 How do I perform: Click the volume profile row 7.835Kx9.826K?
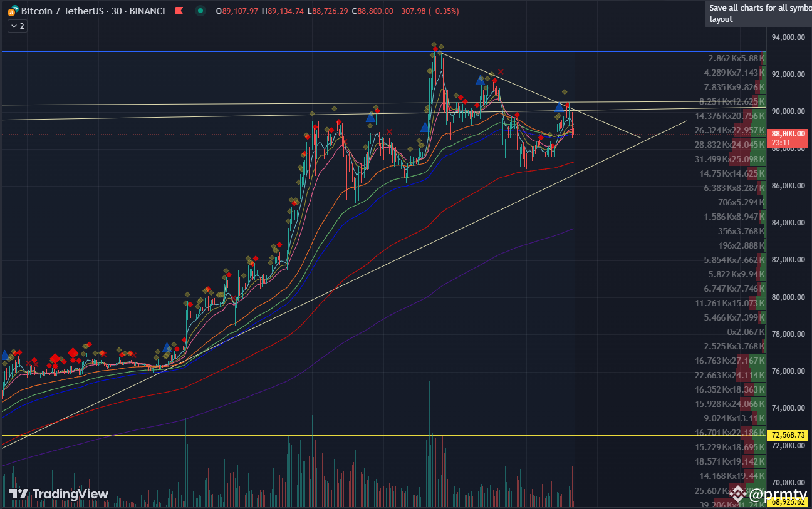[x=734, y=87]
